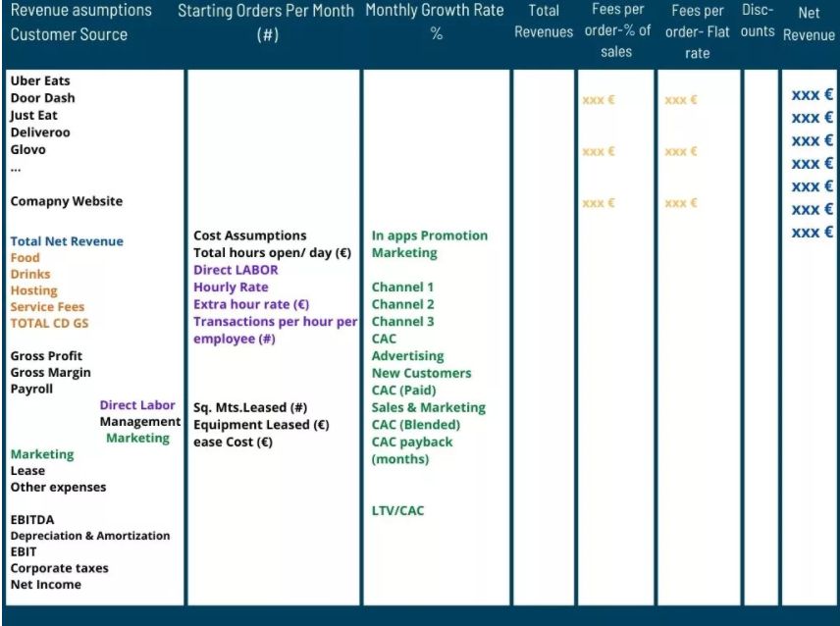
Task: Select Transactions per hour per employee
Action: (x=275, y=330)
